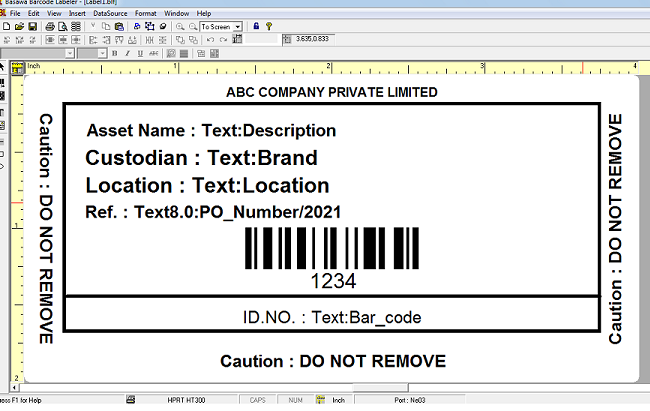The image size is (650, 411).
Task: Select 'ABC COMPANY PRIVATE LIMITED' heading text
Action: pyautogui.click(x=332, y=92)
